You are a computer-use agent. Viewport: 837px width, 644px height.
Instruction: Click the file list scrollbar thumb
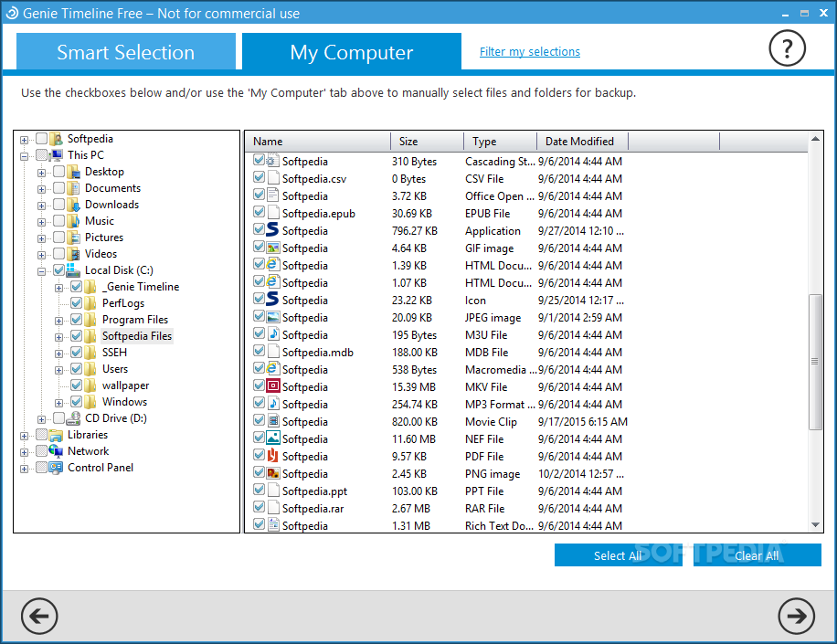tap(815, 362)
